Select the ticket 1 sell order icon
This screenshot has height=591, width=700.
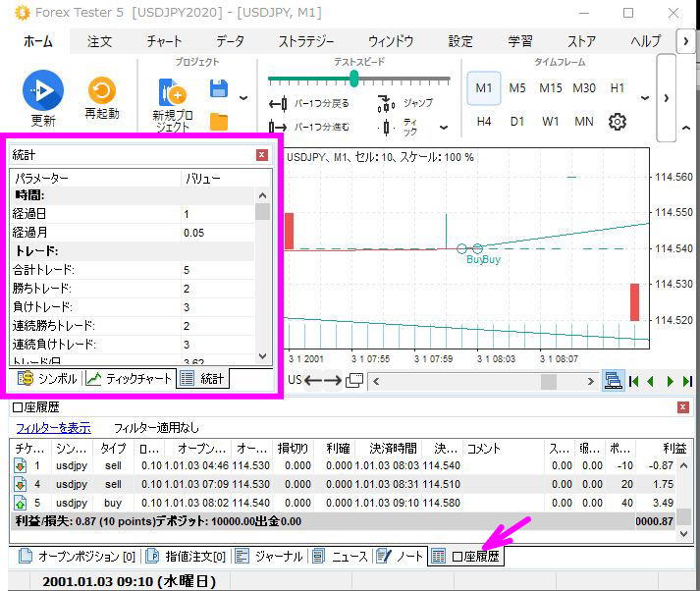pos(20,465)
